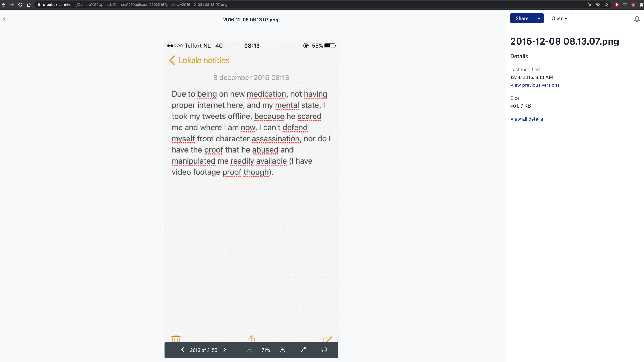644x362 pixels.
Task: Click the browser zoom magnifier icon
Action: click(590, 5)
